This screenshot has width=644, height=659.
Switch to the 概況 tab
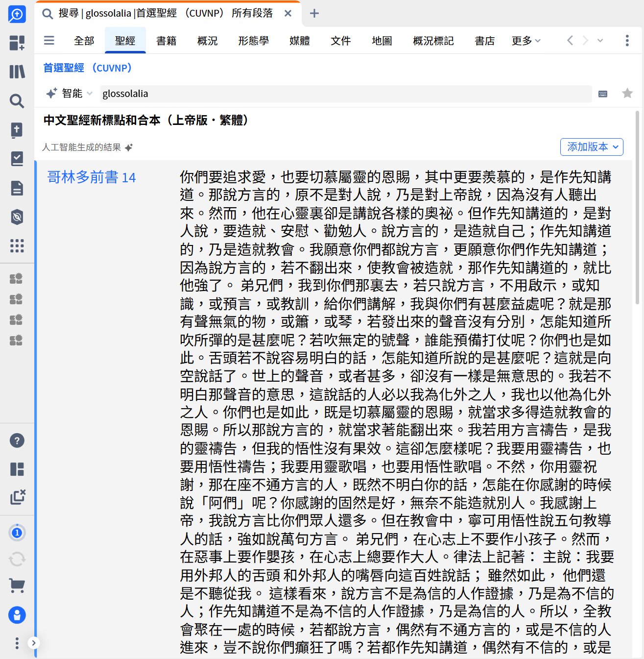pyautogui.click(x=207, y=41)
